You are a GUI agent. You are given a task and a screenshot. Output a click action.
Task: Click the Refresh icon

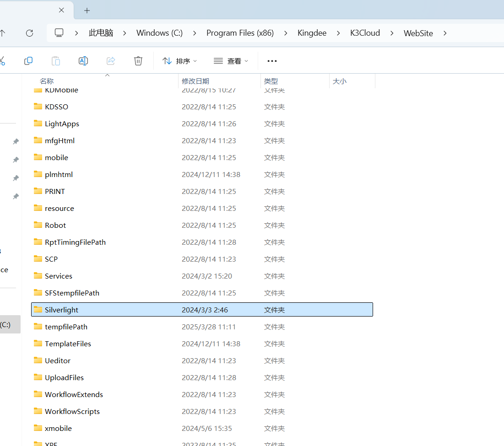(30, 33)
